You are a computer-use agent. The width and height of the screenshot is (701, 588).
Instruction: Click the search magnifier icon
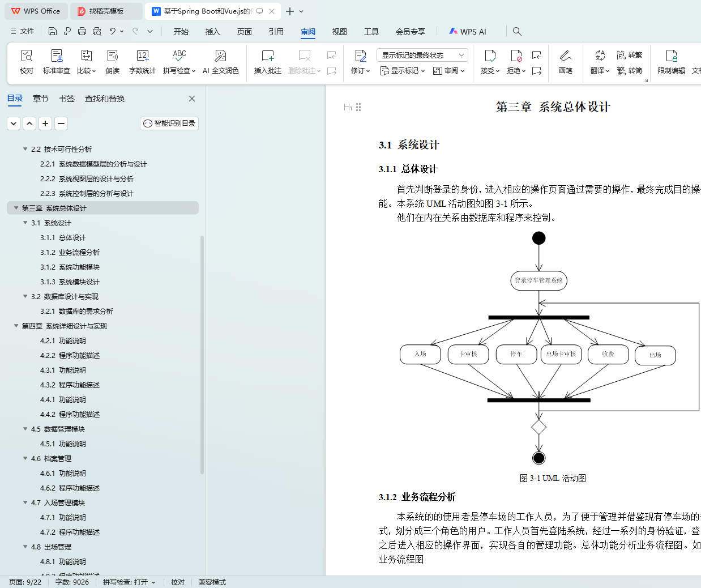tap(517, 31)
